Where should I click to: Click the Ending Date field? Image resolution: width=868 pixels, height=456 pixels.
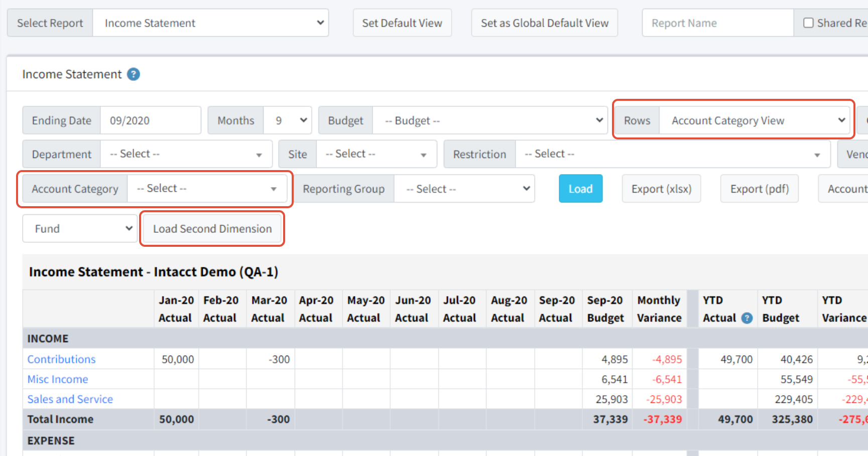(151, 120)
